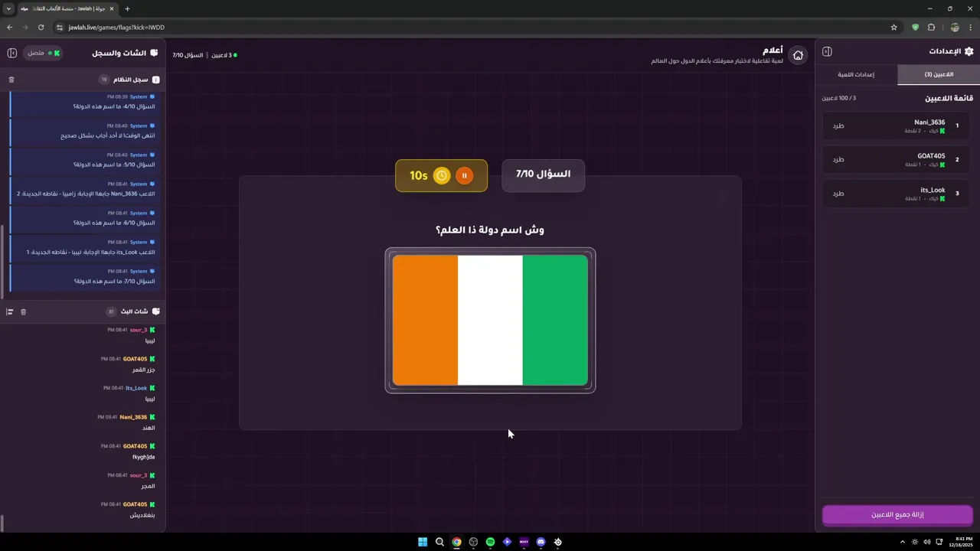Open taskbar search

click(x=439, y=542)
